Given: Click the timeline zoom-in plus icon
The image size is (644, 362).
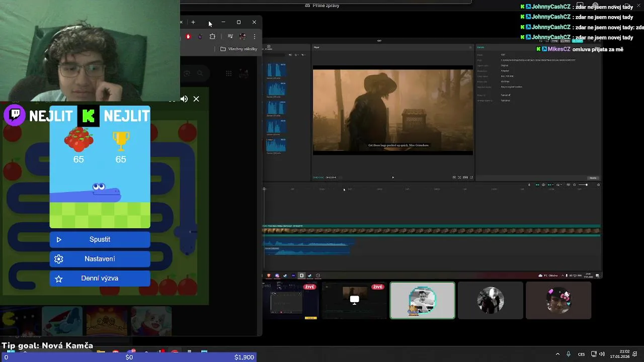Looking at the screenshot, I should pos(598,185).
